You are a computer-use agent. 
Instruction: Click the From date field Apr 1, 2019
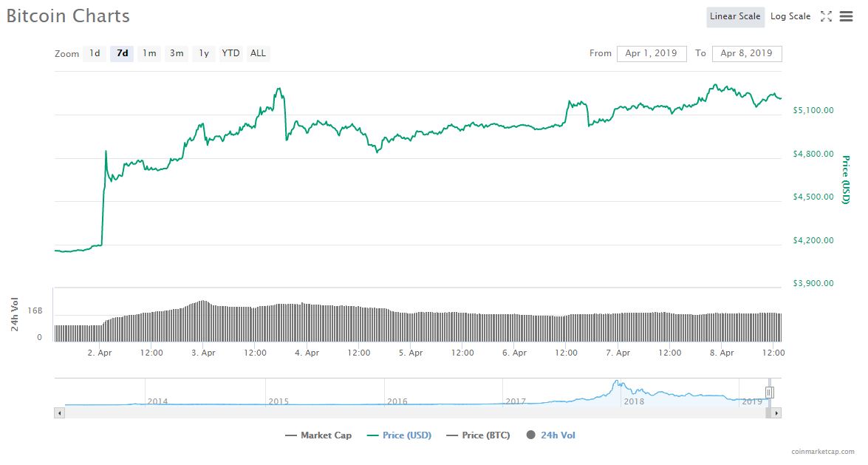[x=652, y=53]
